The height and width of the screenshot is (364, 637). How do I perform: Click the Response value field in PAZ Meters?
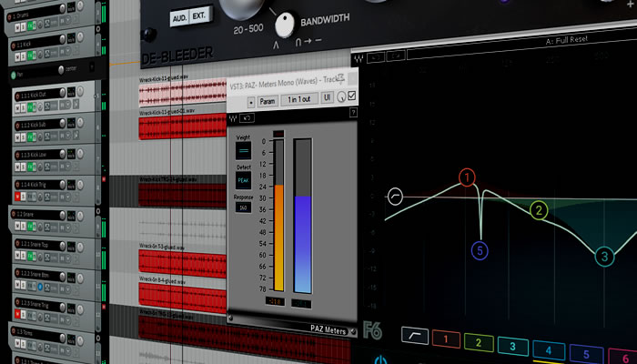click(243, 207)
